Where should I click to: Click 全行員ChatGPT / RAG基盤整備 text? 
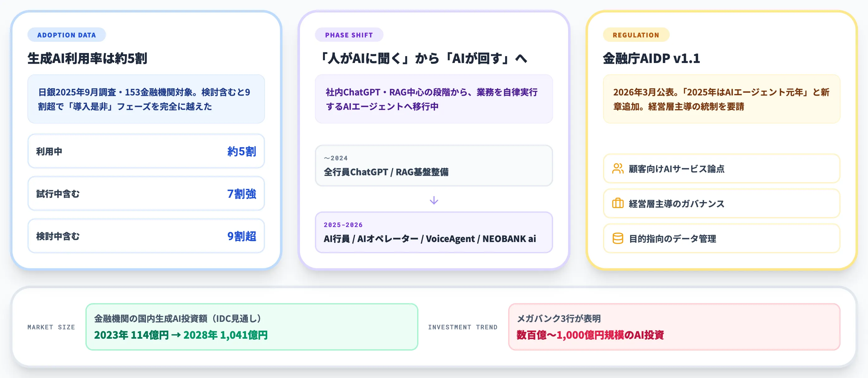tap(386, 172)
